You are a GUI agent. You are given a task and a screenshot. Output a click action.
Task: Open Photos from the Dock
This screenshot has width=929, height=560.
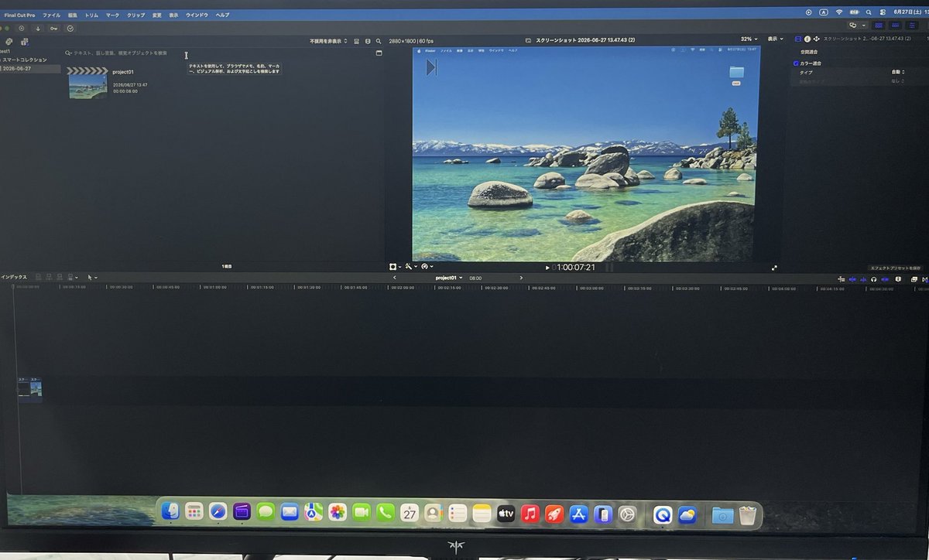pos(337,512)
